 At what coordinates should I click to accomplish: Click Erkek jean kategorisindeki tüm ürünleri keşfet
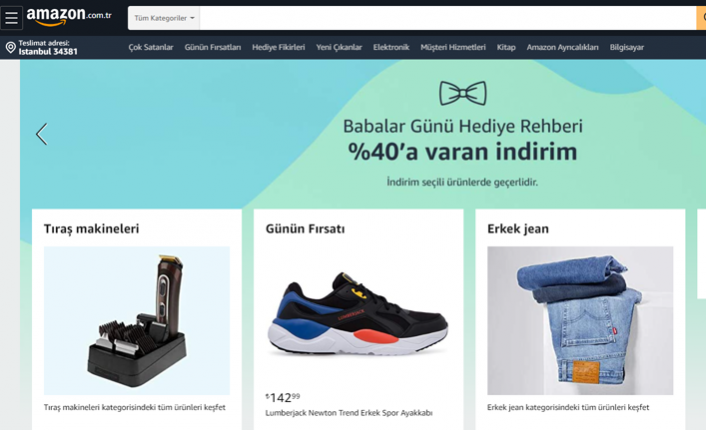[568, 407]
